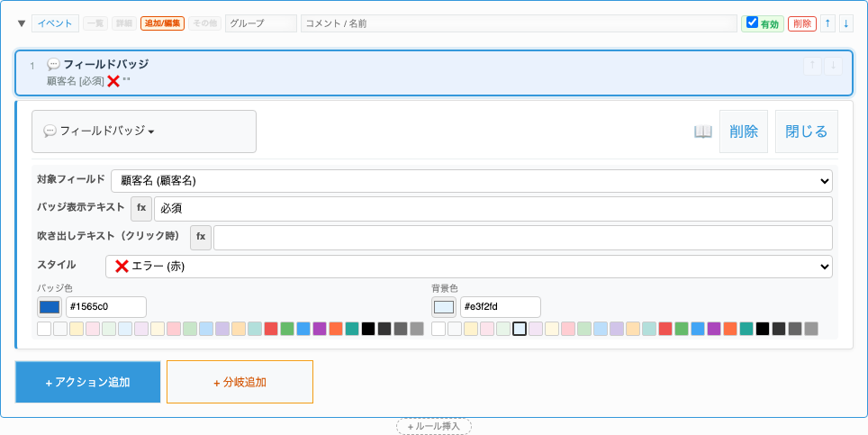Click the fx button beside バッジ表示テキスト
Image resolution: width=868 pixels, height=435 pixels.
click(x=141, y=209)
